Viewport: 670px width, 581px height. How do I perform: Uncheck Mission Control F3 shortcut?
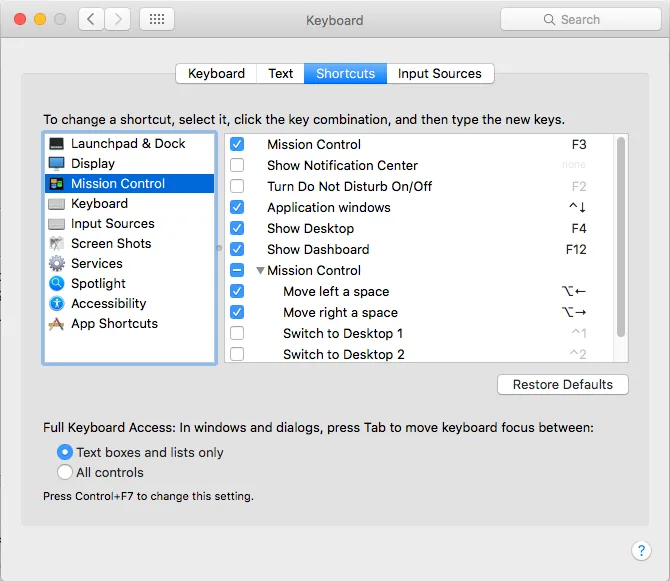click(237, 144)
